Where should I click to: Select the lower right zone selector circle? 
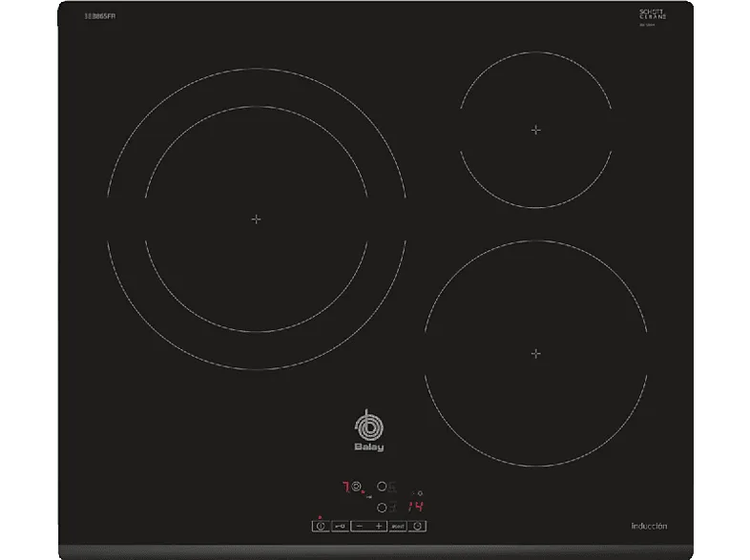pos(382,508)
